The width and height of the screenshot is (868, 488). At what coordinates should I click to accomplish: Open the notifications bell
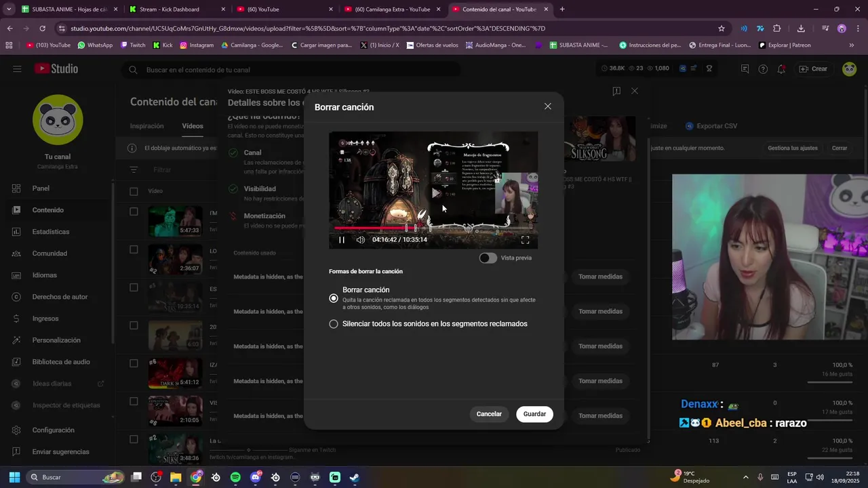(x=781, y=69)
